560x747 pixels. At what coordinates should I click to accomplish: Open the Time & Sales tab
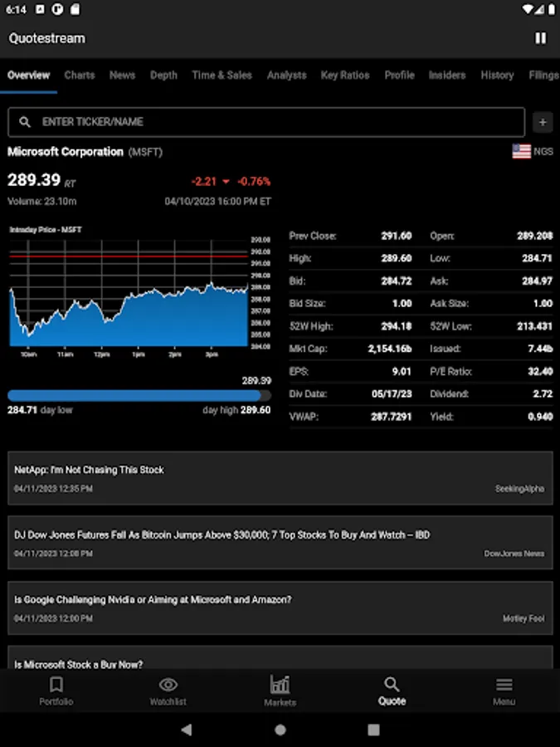click(x=222, y=75)
